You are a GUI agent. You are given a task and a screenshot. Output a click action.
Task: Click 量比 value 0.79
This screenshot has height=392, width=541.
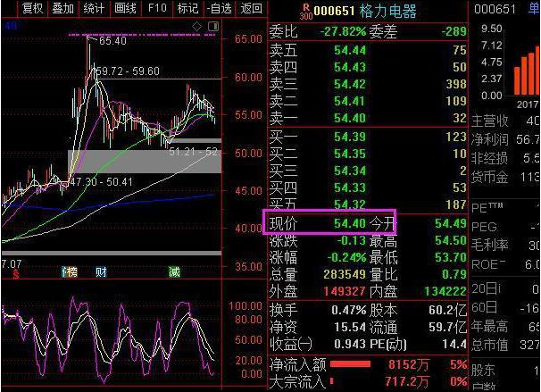454,274
